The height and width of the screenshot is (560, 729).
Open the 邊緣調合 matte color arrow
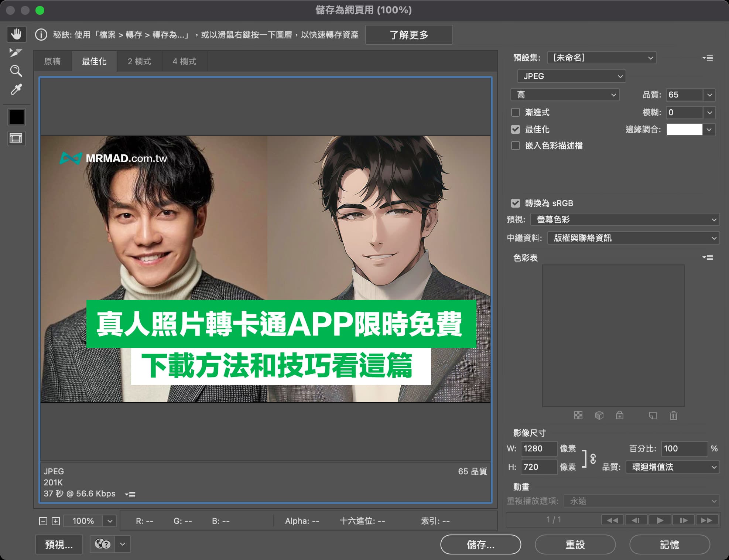coord(709,130)
